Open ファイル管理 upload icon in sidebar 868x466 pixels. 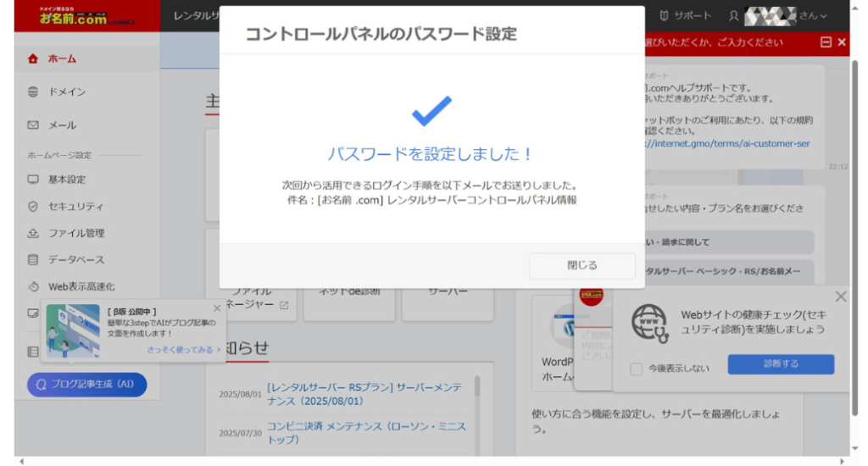point(33,233)
